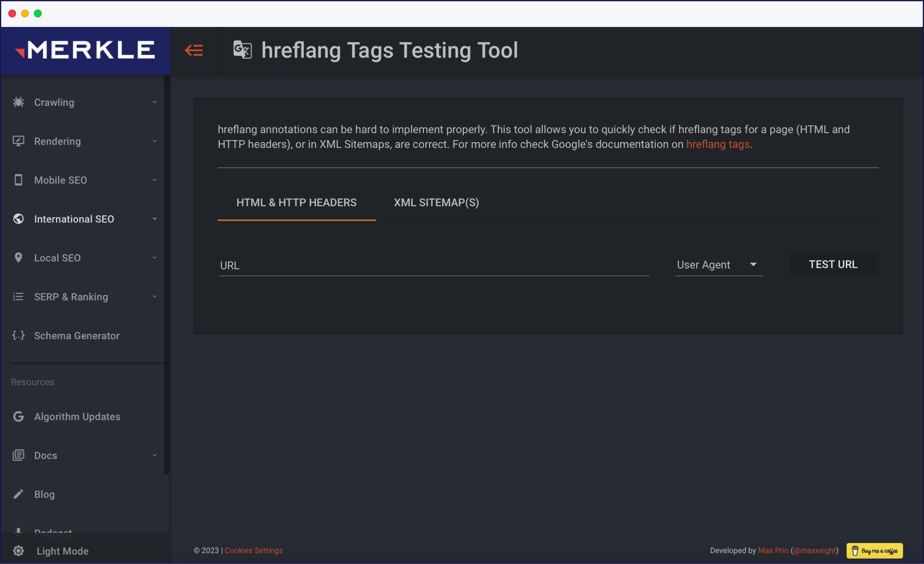Select HTML & HTTP HEADERS tab
924x564 pixels.
pyautogui.click(x=296, y=203)
